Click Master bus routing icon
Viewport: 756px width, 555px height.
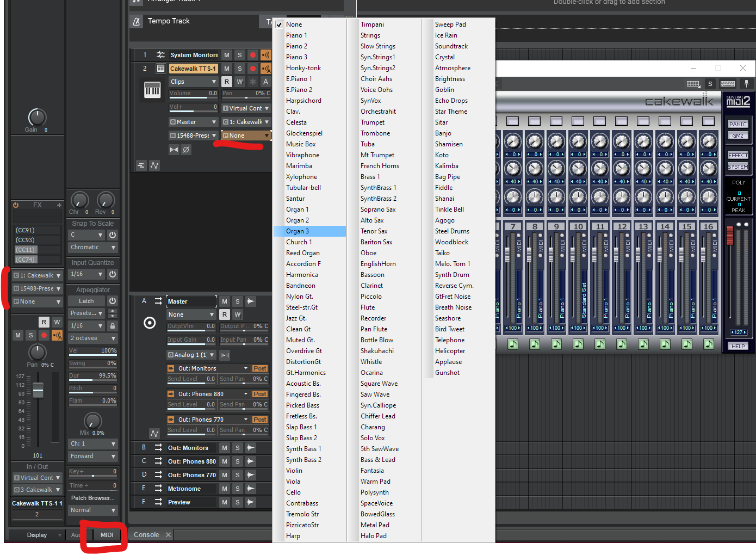pos(158,301)
